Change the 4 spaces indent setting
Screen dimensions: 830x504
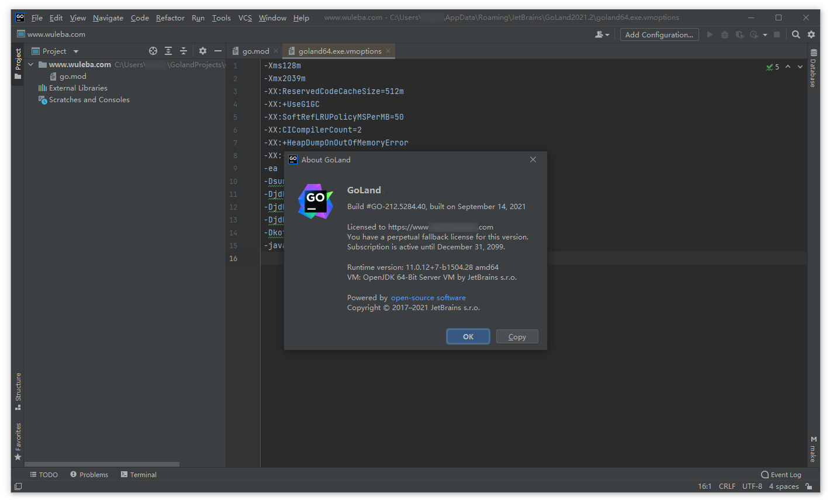click(x=784, y=486)
